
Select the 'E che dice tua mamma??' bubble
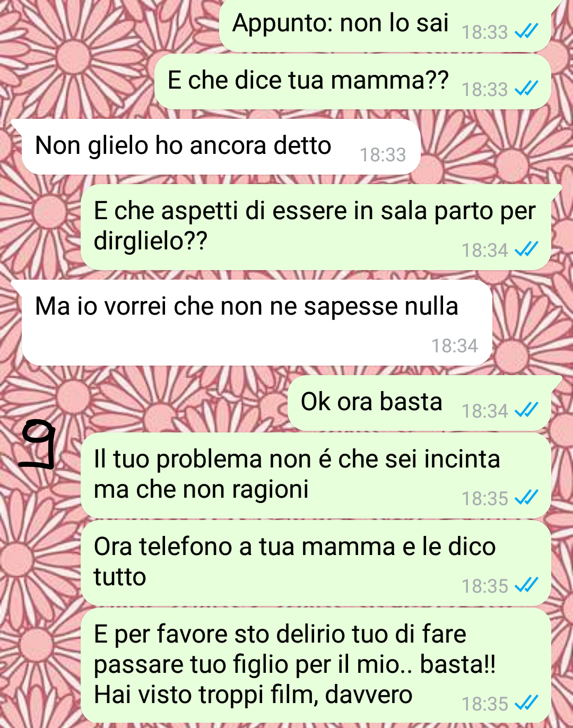353,82
